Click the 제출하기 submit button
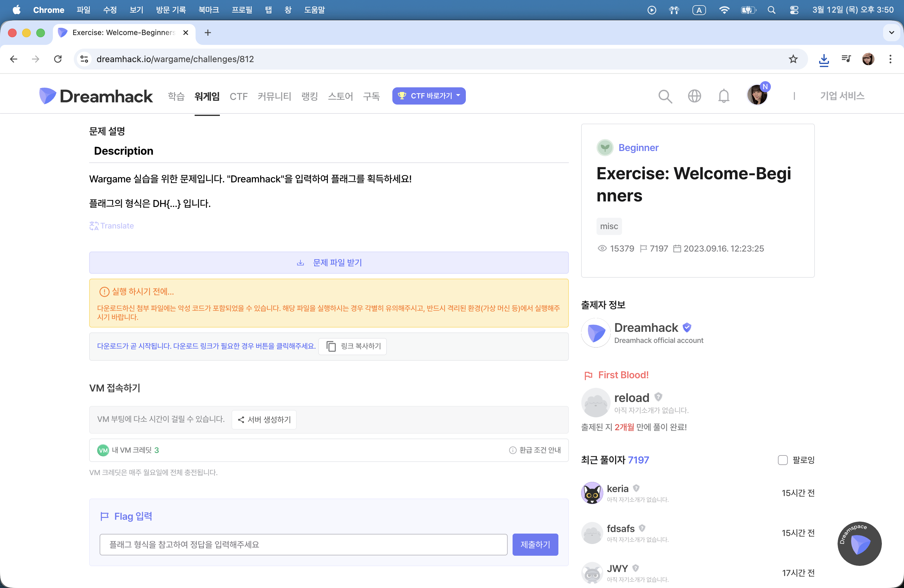Image resolution: width=904 pixels, height=588 pixels. pyautogui.click(x=535, y=544)
